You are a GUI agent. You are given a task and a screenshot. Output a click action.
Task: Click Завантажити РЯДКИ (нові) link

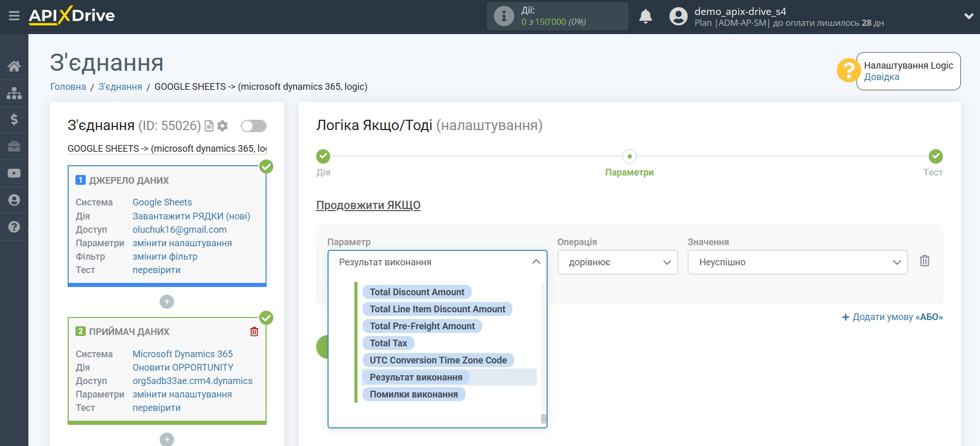192,216
